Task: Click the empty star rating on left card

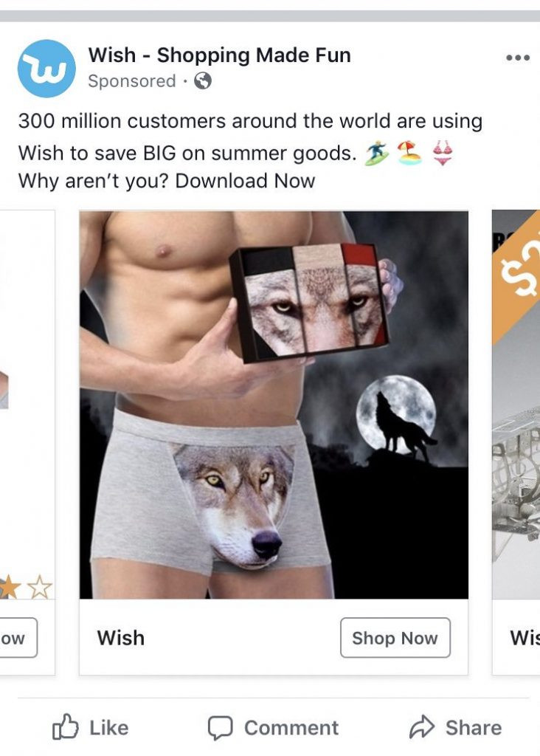Action: pyautogui.click(x=39, y=587)
